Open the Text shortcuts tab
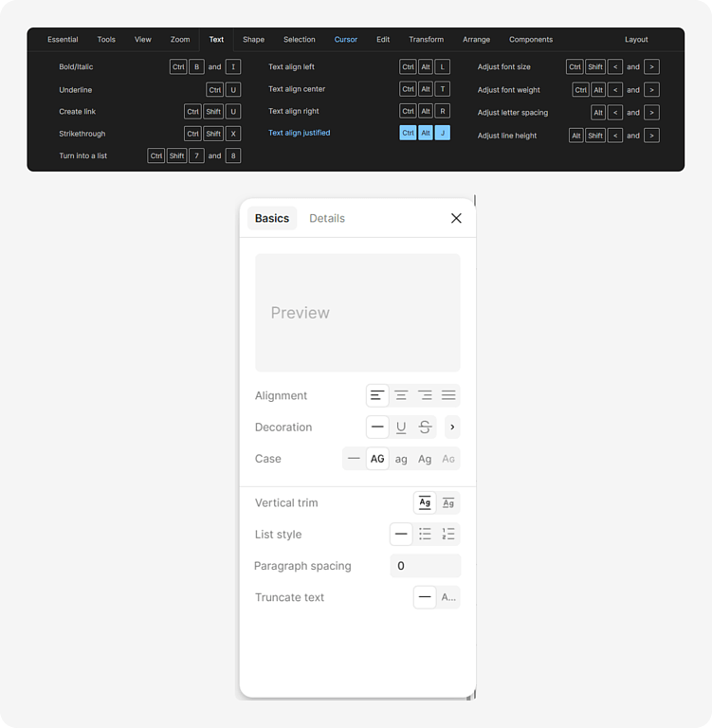 coord(216,40)
